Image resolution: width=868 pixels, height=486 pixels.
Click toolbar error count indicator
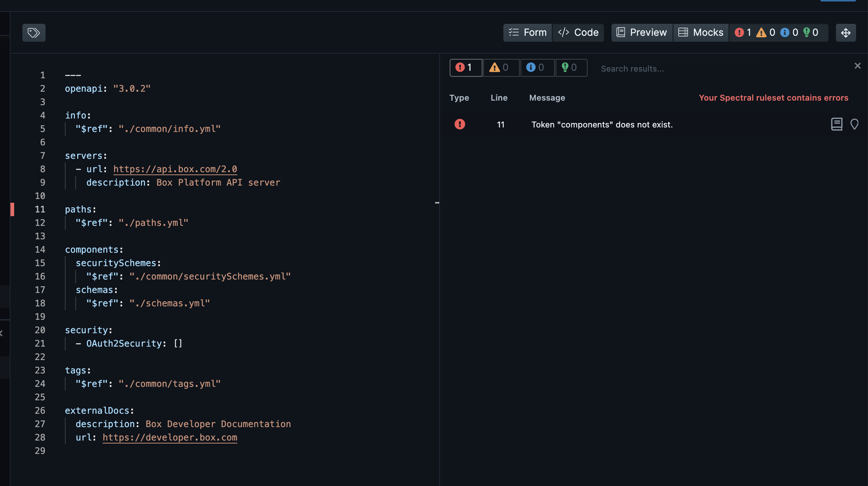(x=743, y=33)
